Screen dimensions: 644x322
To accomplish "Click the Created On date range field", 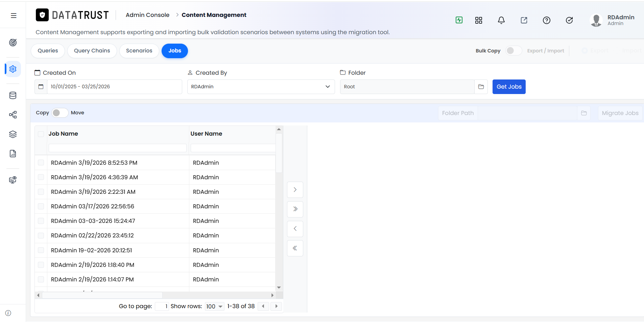I will pyautogui.click(x=114, y=87).
